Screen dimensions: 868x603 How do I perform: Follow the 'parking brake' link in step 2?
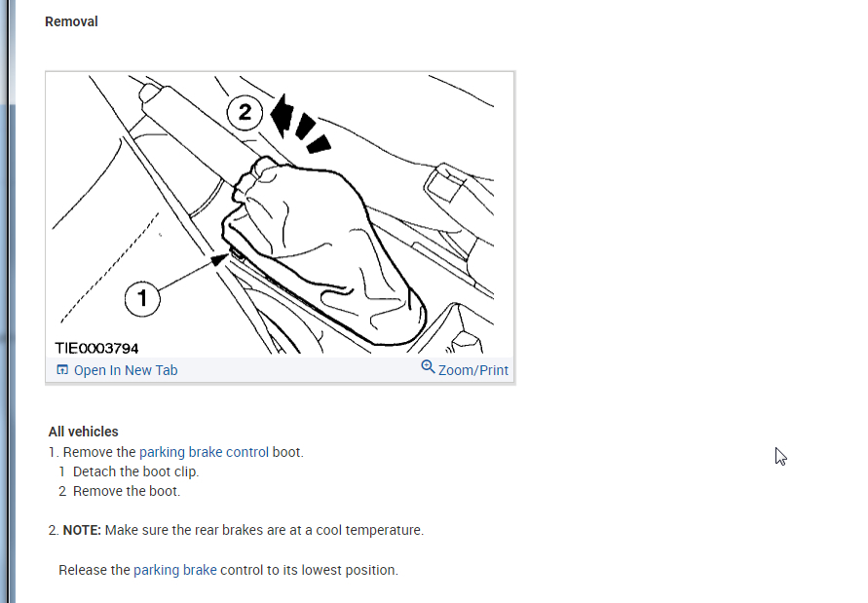click(x=175, y=570)
